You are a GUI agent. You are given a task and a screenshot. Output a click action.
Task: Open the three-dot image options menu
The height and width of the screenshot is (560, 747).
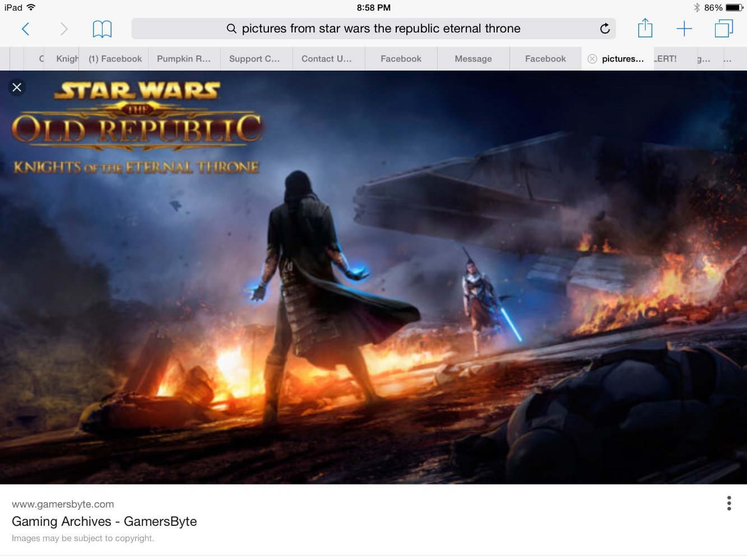click(729, 503)
